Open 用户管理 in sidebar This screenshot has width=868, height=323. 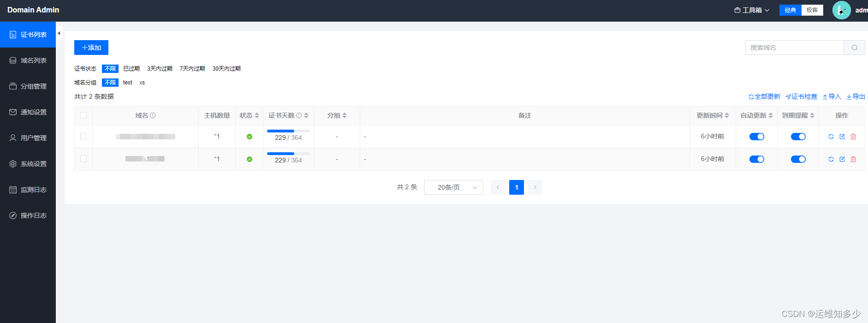28,138
